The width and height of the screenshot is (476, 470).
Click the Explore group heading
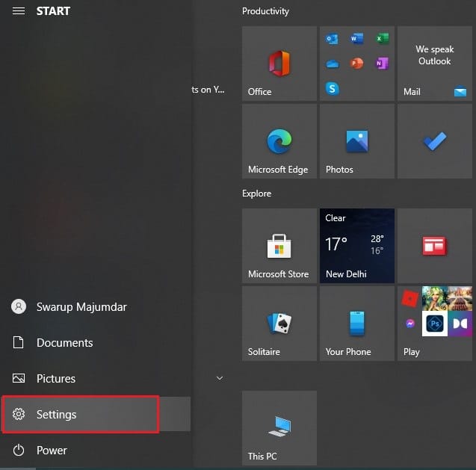click(x=256, y=194)
